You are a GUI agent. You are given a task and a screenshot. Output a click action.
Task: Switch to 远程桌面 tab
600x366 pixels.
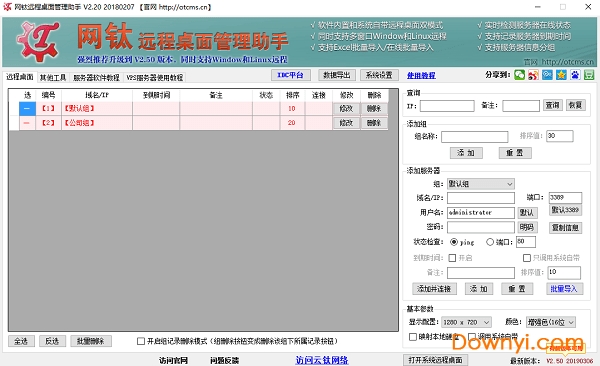[x=20, y=77]
